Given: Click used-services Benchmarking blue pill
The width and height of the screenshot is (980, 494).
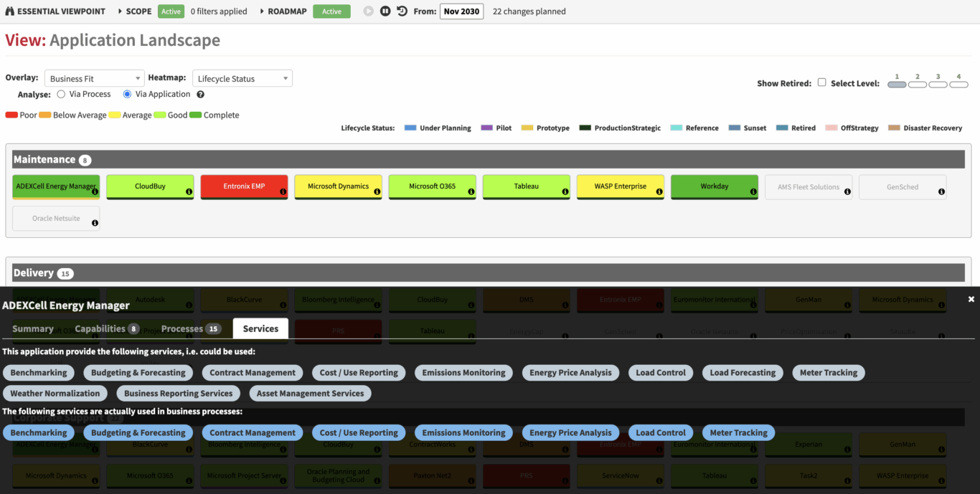Looking at the screenshot, I should (39, 433).
